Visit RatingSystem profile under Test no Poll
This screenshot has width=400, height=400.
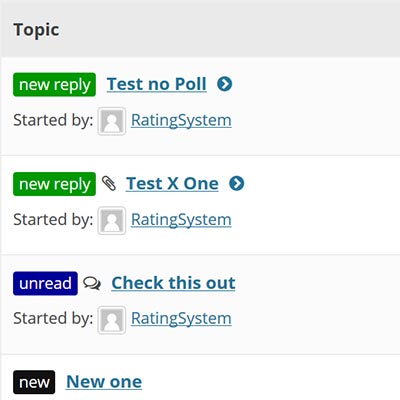(181, 120)
